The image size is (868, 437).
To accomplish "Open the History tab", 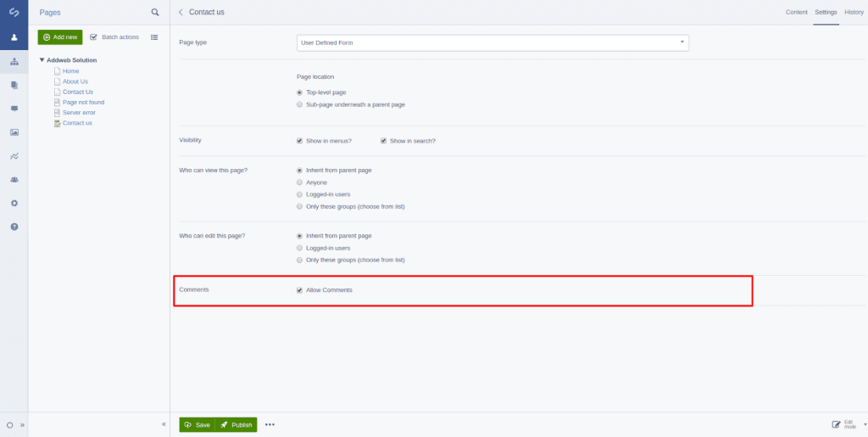I will pos(854,12).
